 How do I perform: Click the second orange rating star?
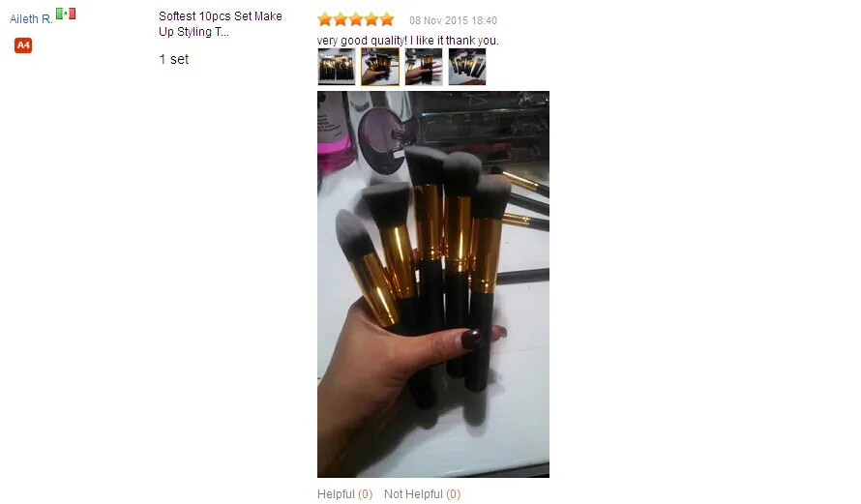coord(341,19)
